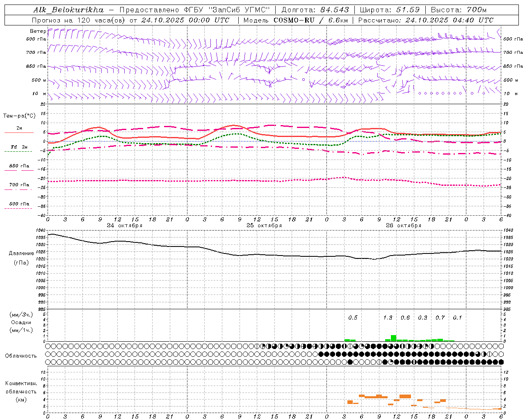Click the Давление pressure axis label
Screen dimensions: 525x420
click(21, 253)
